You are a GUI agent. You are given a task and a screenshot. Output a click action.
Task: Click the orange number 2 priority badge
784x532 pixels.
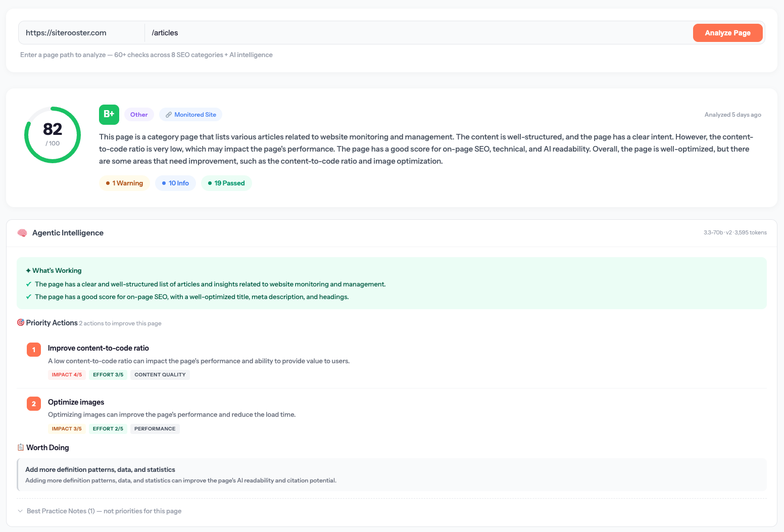point(33,404)
